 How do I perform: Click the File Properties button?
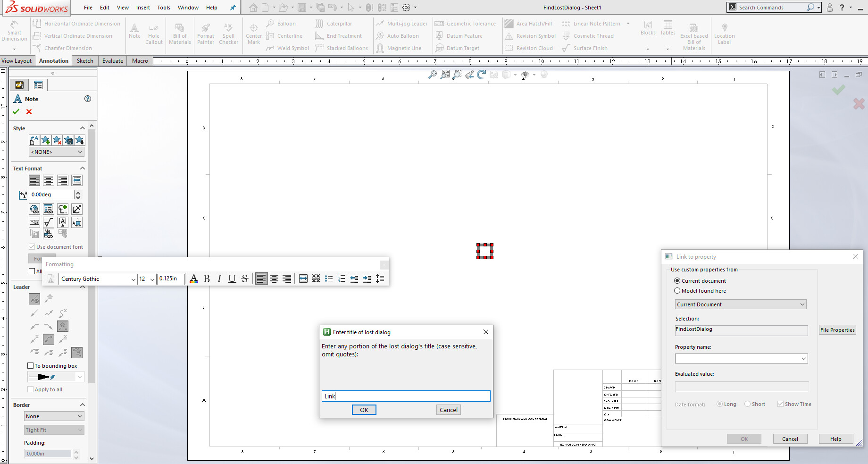pos(837,330)
